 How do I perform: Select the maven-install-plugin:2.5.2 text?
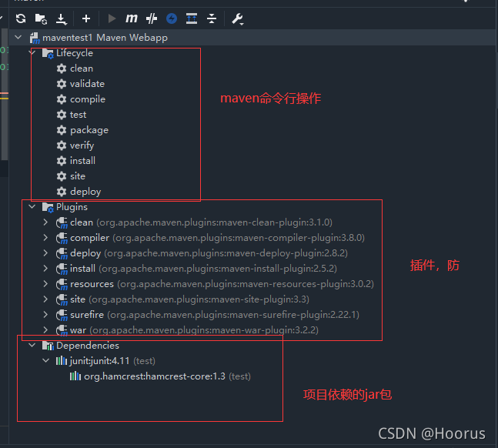point(278,269)
